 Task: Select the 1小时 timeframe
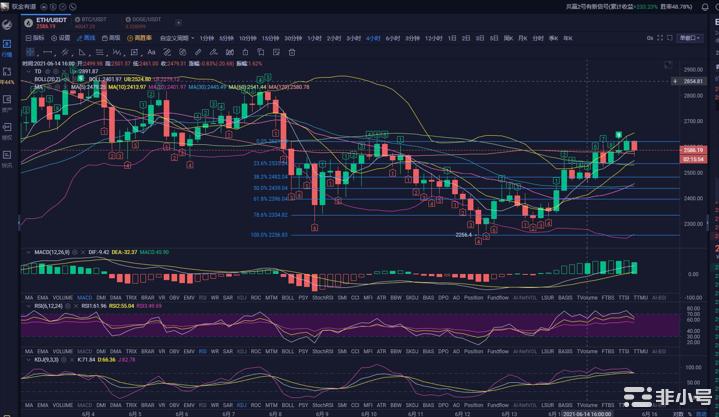click(314, 39)
